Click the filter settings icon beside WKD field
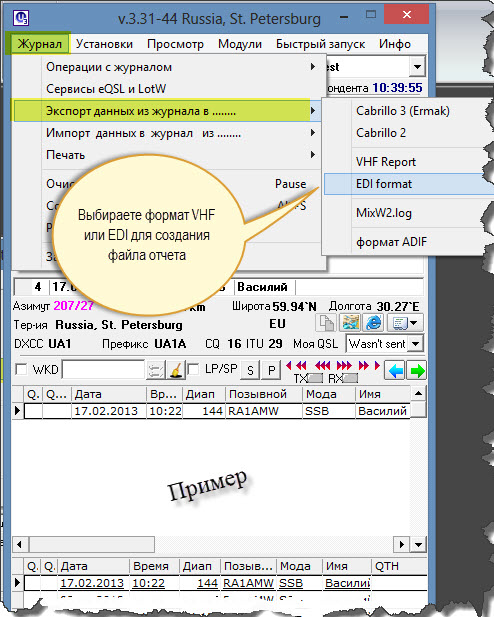Viewport: 494px width, 617px height. (x=155, y=370)
